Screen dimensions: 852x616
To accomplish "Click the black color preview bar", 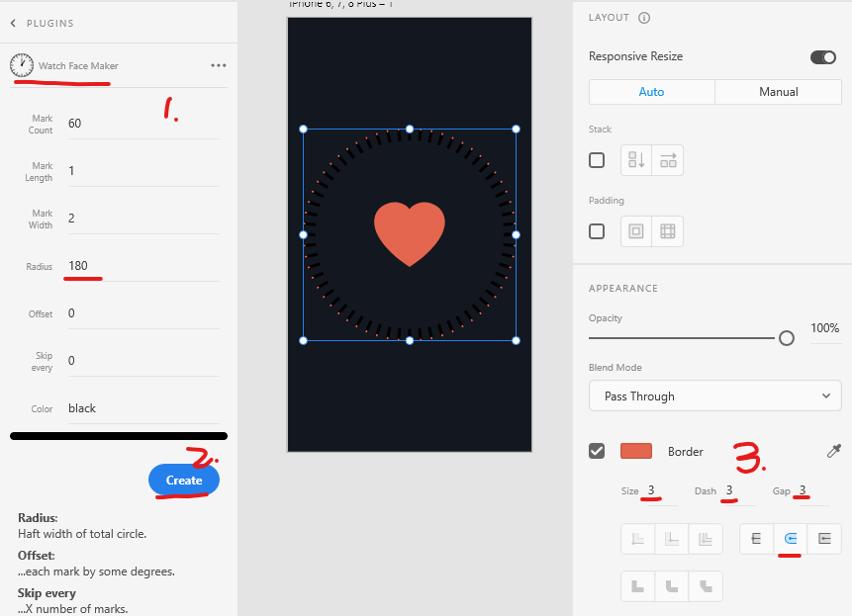I will click(x=119, y=436).
